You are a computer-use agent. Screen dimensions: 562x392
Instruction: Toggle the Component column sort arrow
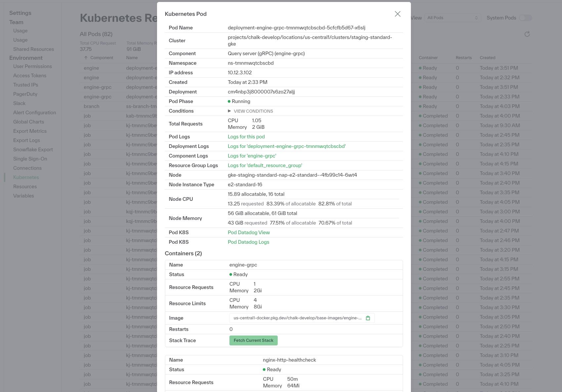coord(85,57)
